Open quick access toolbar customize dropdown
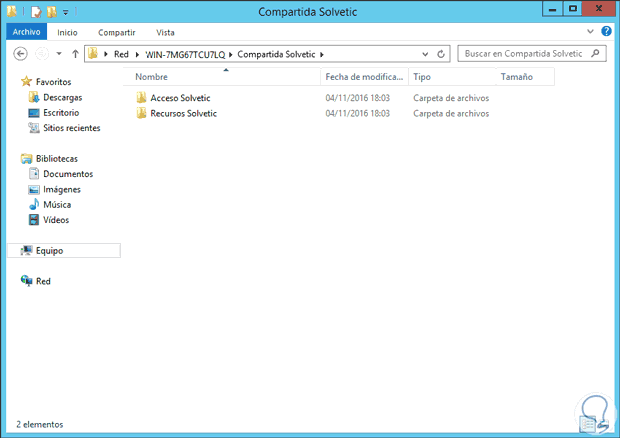The image size is (620, 438). point(65,11)
